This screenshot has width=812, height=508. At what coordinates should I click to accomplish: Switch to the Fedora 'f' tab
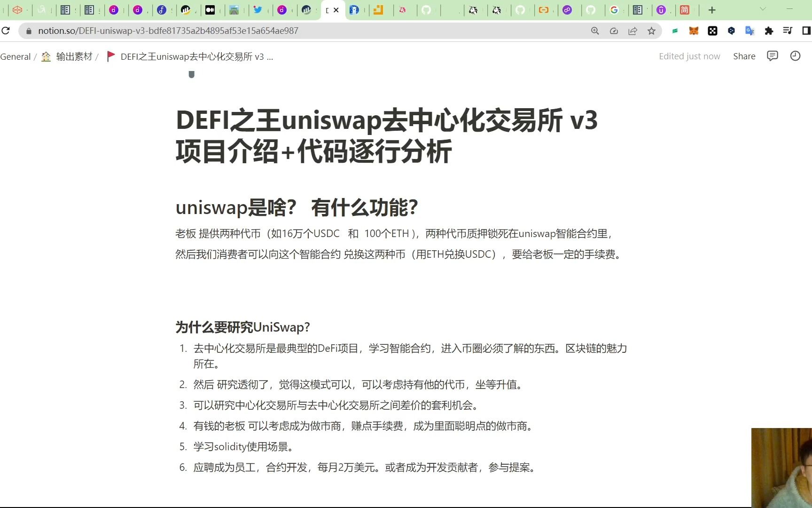click(x=162, y=10)
